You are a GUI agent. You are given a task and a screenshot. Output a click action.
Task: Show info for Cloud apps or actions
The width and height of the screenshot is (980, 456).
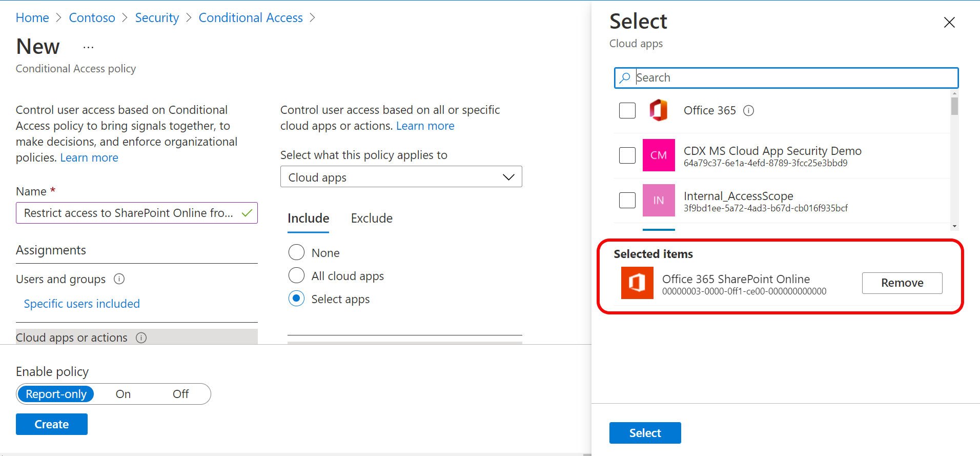[x=141, y=338]
